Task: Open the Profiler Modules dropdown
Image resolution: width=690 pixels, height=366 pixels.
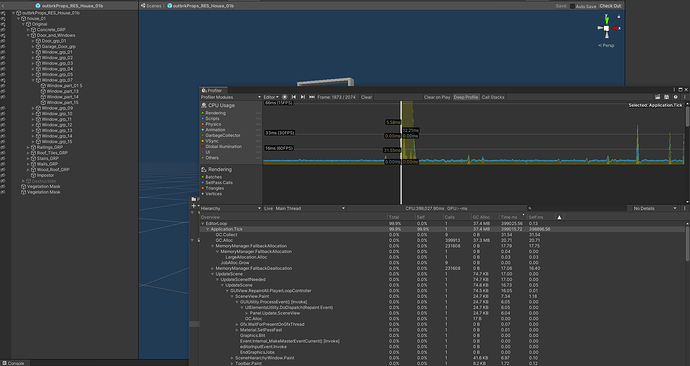Action: pyautogui.click(x=231, y=97)
